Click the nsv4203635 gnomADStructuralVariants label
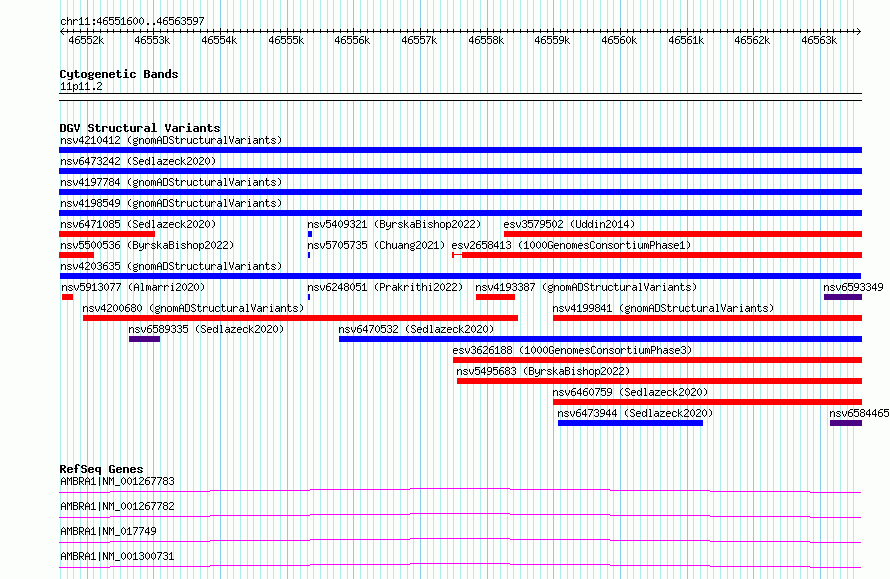This screenshot has height=579, width=890. (x=171, y=266)
